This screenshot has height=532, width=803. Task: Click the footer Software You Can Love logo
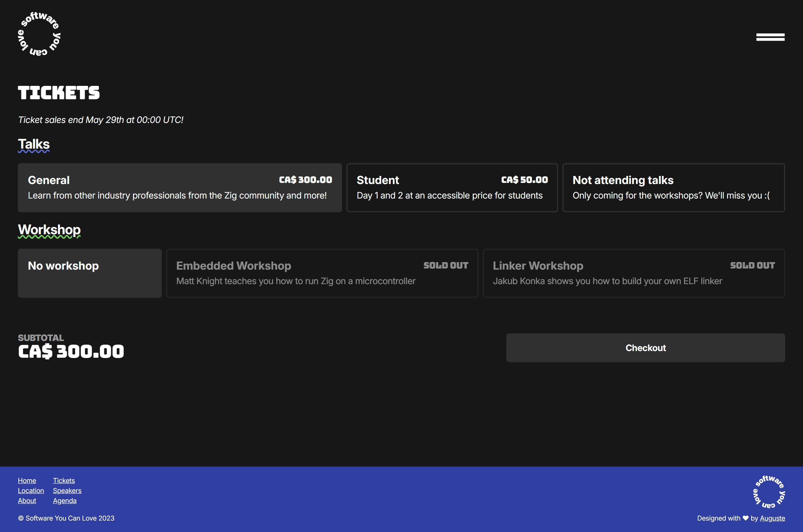pyautogui.click(x=769, y=492)
